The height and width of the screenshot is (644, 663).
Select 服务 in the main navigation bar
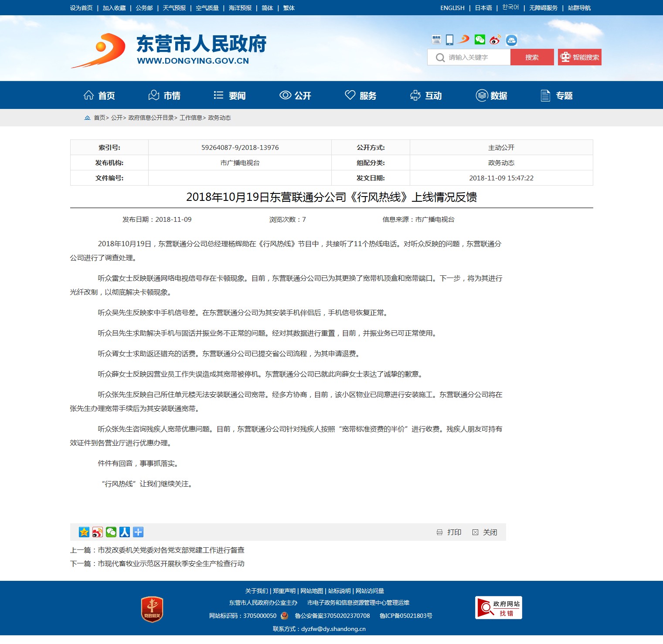pos(360,95)
